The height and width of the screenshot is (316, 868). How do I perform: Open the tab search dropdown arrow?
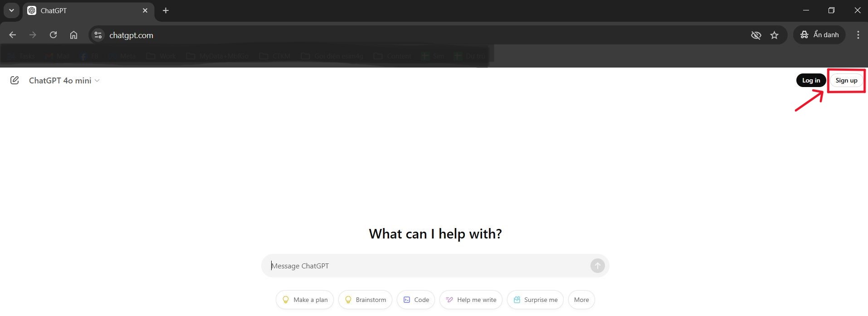tap(11, 10)
